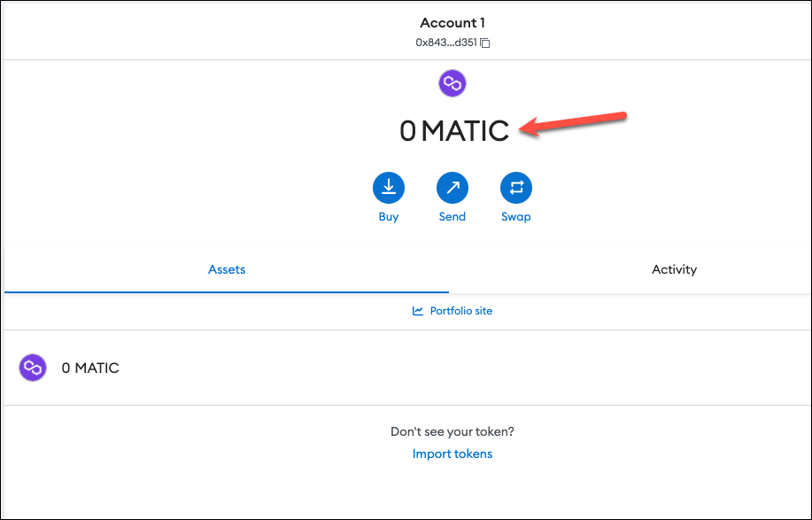Click the Portfolio site chart icon

pos(417,311)
